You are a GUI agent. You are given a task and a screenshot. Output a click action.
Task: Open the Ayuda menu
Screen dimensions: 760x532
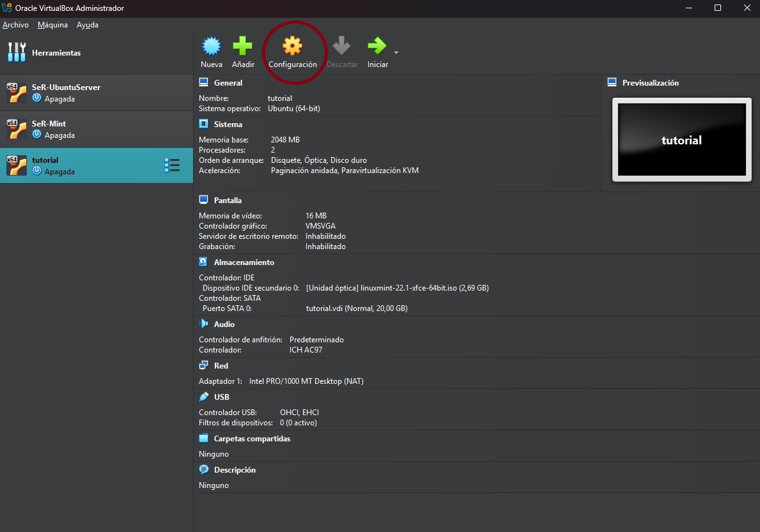[87, 25]
